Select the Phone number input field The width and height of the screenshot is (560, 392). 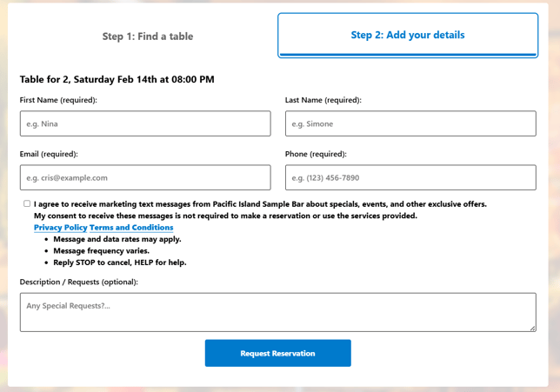coord(410,177)
